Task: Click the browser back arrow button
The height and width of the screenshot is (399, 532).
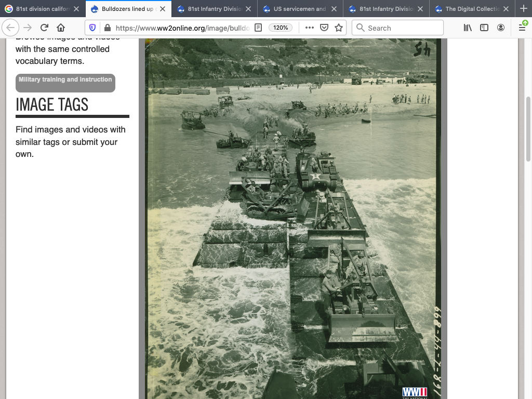Action: click(11, 28)
